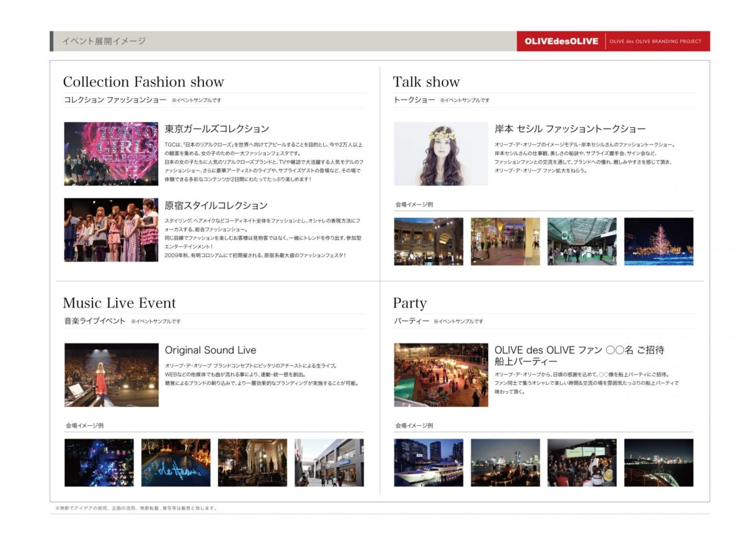Viewport: 756px width, 535px height.
Task: Click ※イベントサンプルです note beside パーティー
Action: pyautogui.click(x=458, y=322)
